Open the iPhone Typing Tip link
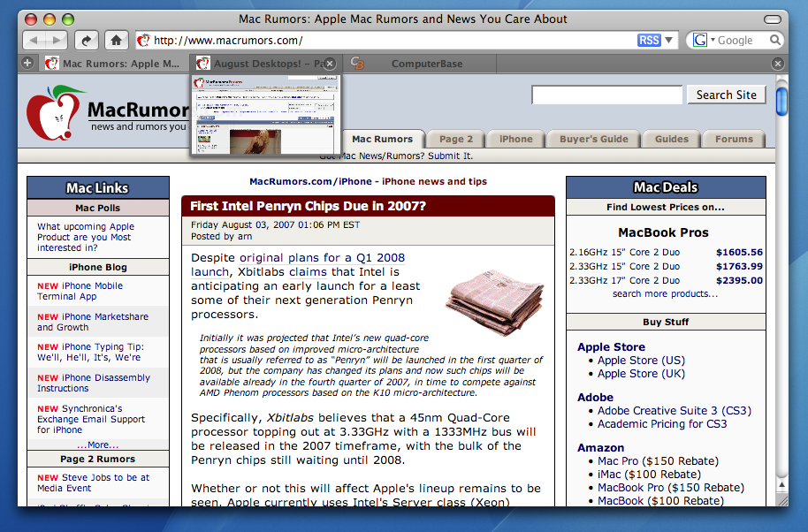This screenshot has width=808, height=532. pos(91,353)
